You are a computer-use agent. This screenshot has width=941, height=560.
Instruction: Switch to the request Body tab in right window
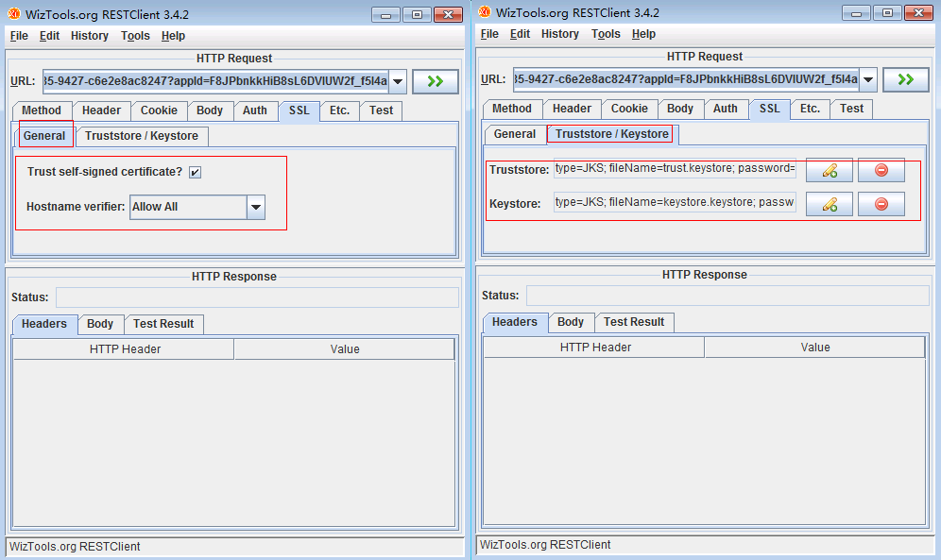pyautogui.click(x=680, y=110)
